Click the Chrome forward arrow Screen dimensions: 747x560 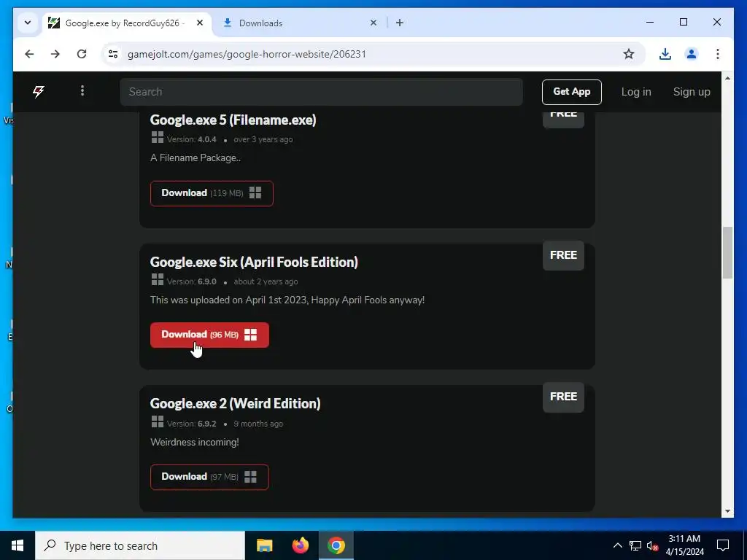55,54
